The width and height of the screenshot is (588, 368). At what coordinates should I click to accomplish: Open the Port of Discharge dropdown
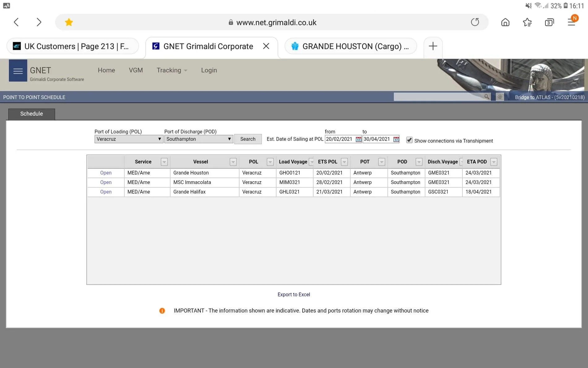click(x=199, y=139)
